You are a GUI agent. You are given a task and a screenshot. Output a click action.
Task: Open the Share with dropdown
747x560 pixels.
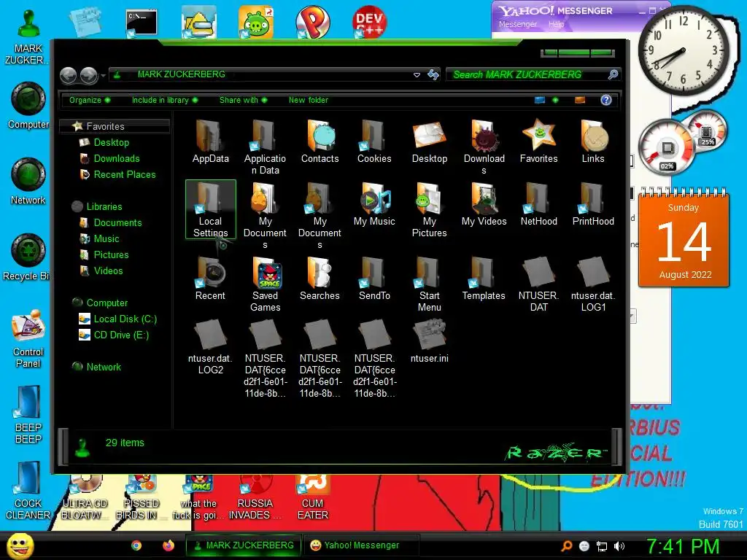[244, 100]
